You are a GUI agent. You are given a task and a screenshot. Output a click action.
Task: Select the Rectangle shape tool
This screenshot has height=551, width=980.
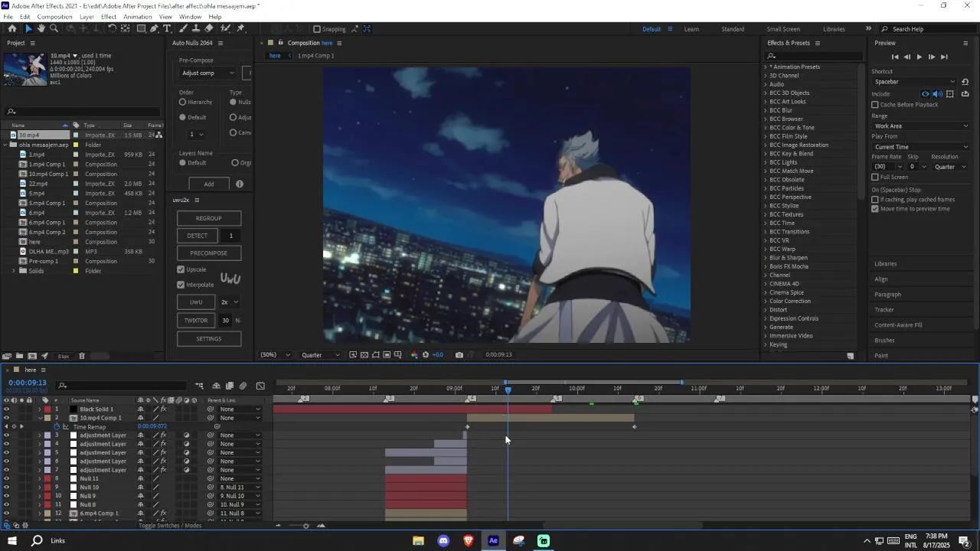142,29
